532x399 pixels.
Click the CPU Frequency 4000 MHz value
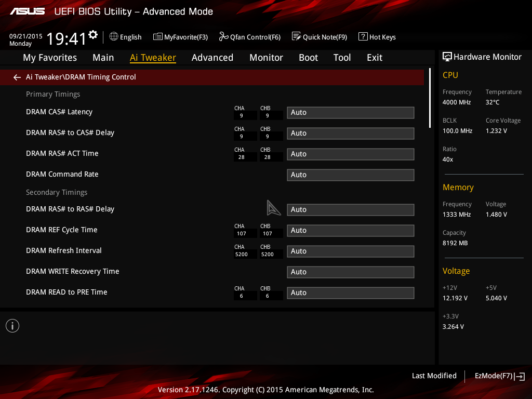coord(457,102)
